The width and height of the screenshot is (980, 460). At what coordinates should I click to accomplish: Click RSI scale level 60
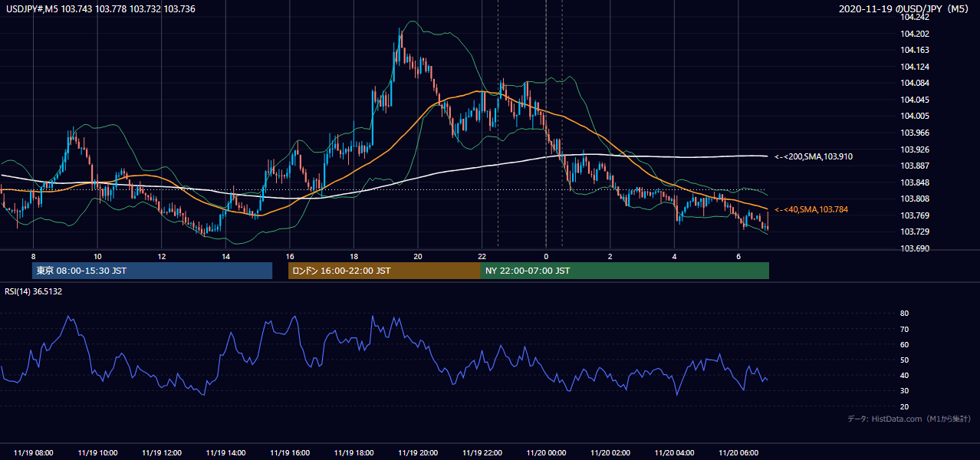pos(905,344)
